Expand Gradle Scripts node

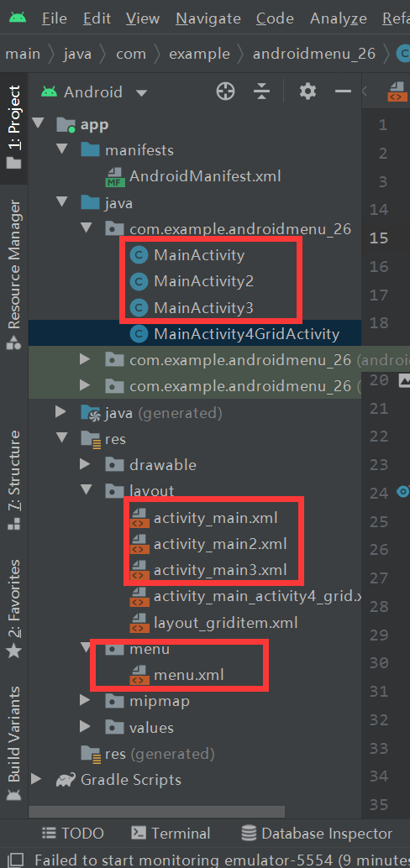[x=38, y=779]
